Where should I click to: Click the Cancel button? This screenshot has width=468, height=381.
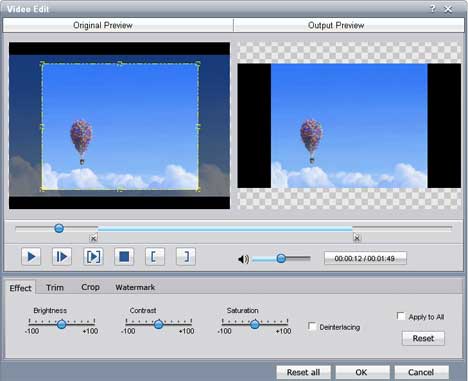point(421,372)
